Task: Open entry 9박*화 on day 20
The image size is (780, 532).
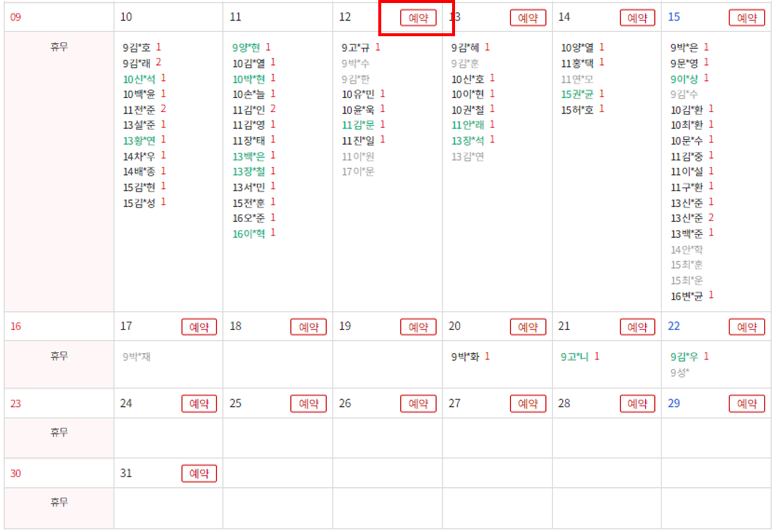Action: click(466, 357)
